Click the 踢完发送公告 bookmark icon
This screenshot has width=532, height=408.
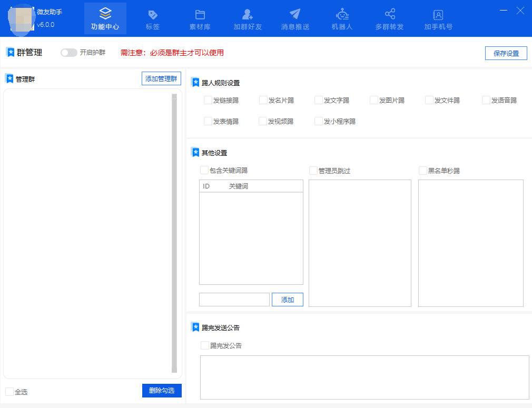pyautogui.click(x=195, y=327)
